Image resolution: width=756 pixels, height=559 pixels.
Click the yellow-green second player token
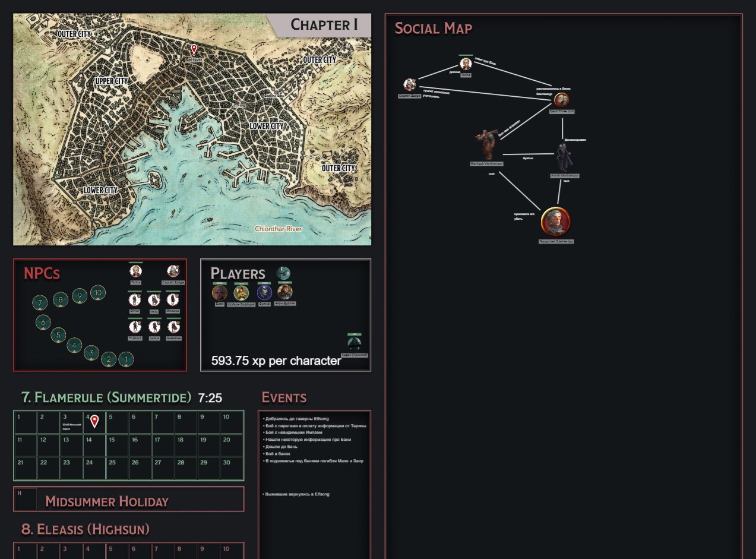pos(241,292)
